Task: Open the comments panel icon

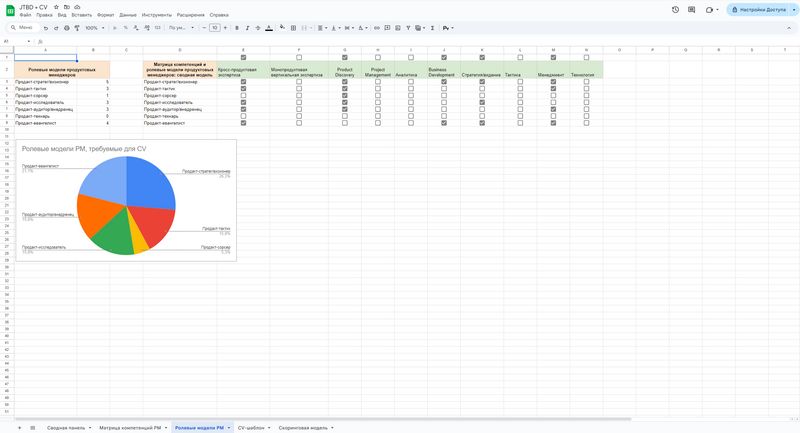Action: click(x=692, y=9)
